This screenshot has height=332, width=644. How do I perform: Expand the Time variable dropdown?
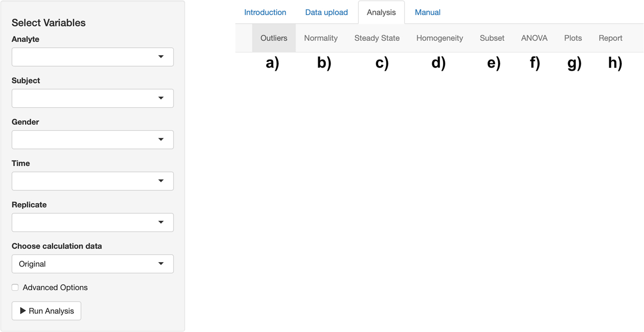click(x=93, y=181)
